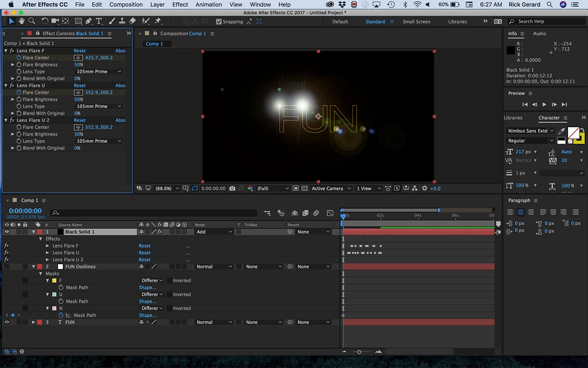This screenshot has width=588, height=368.
Task: Select the Zoom tool in toolbar
Action: (x=31, y=21)
